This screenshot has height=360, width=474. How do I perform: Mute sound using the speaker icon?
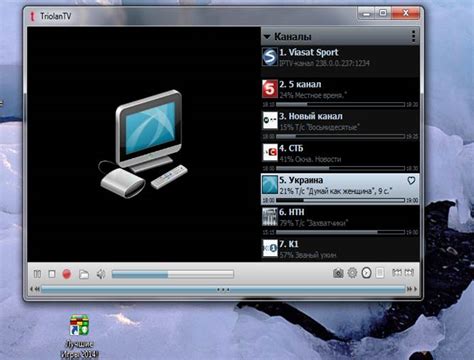pyautogui.click(x=101, y=274)
